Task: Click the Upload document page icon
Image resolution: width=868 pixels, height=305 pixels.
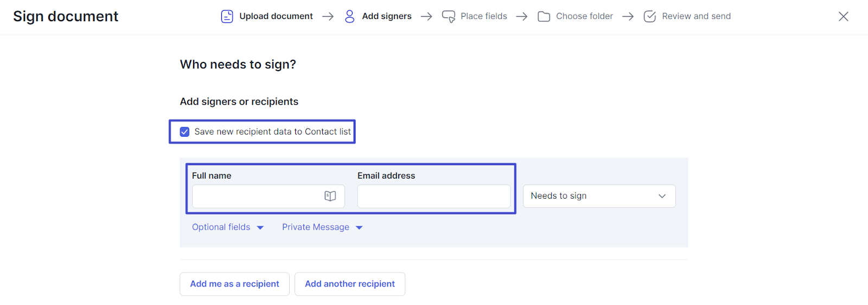Action: tap(227, 16)
